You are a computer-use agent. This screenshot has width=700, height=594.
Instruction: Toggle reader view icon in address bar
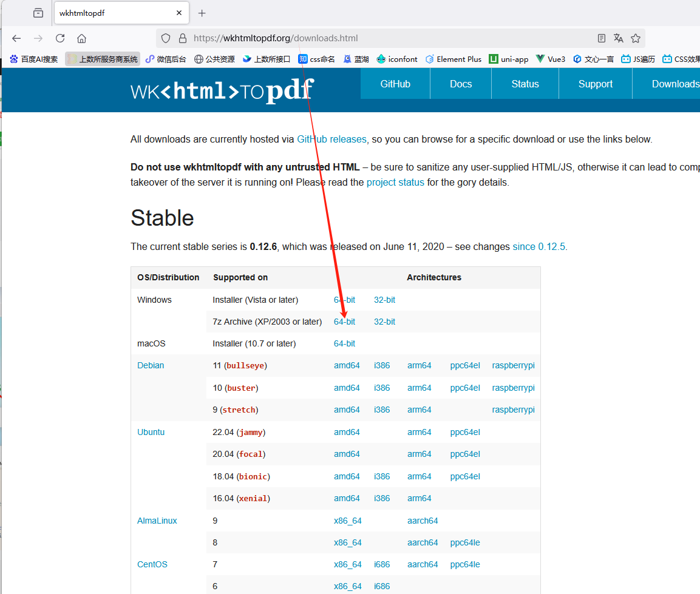click(601, 38)
